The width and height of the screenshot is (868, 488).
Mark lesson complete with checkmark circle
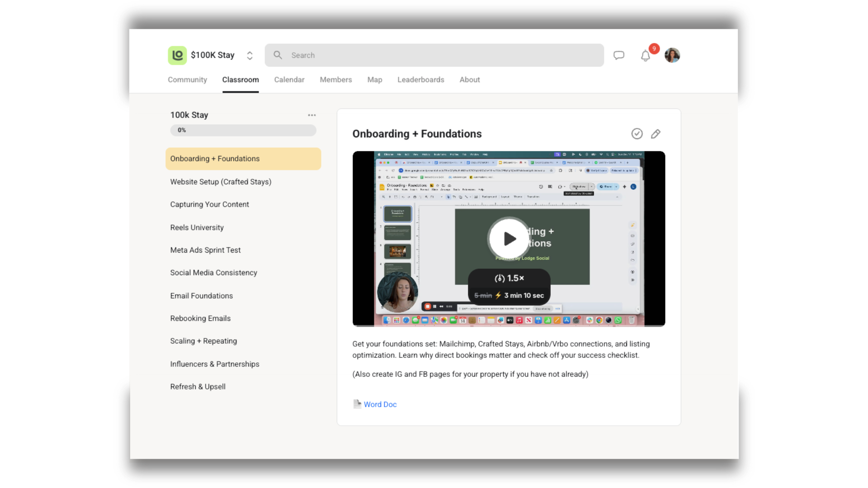point(637,134)
